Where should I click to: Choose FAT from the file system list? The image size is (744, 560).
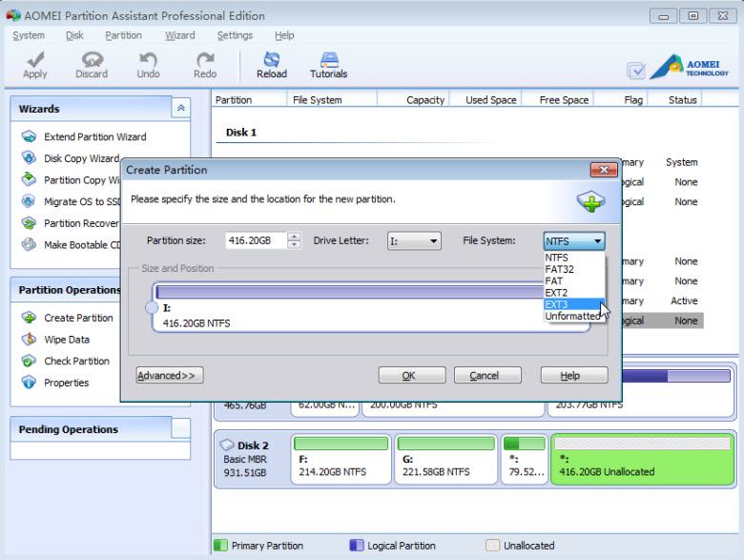(x=574, y=280)
